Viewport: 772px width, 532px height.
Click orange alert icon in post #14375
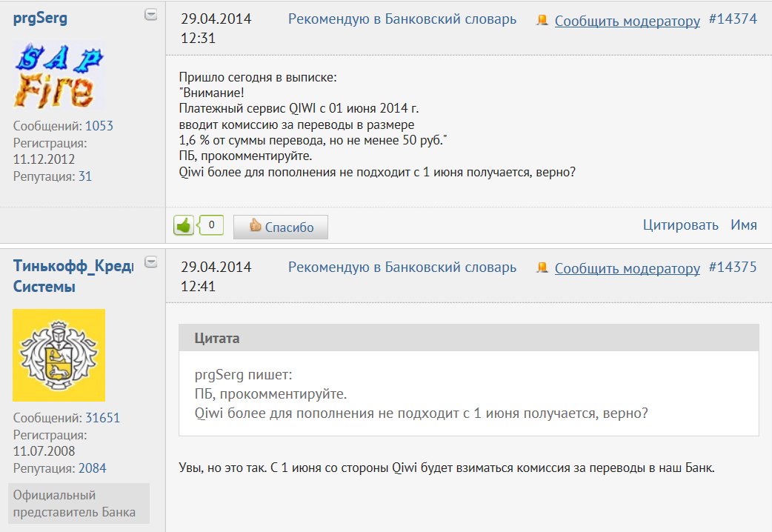coord(543,268)
